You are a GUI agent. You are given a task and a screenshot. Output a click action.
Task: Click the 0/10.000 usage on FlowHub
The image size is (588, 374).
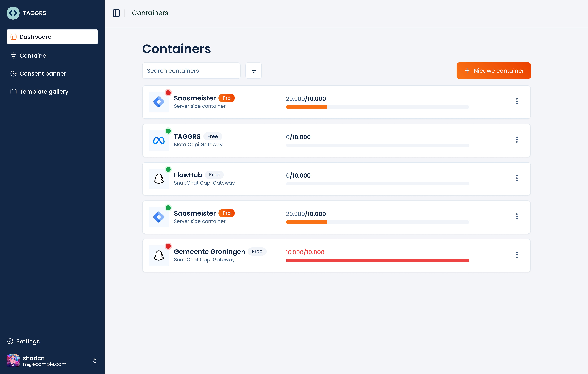pos(298,176)
